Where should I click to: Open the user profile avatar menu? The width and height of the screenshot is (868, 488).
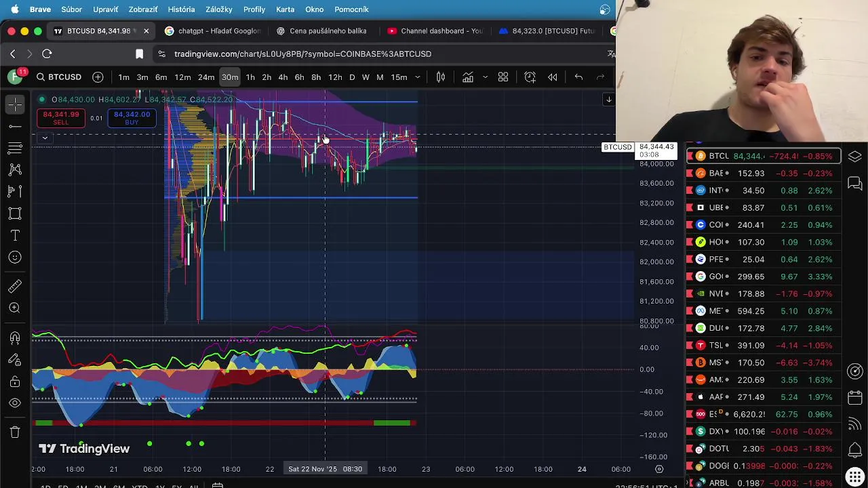click(15, 77)
